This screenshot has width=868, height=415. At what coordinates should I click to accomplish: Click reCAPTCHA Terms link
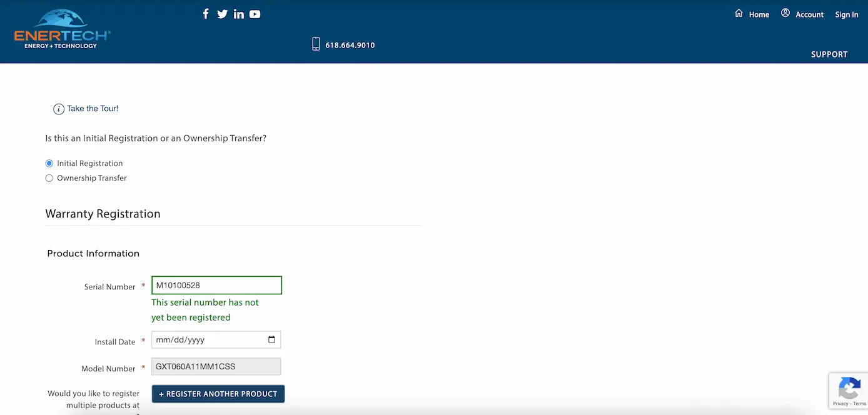tap(859, 404)
